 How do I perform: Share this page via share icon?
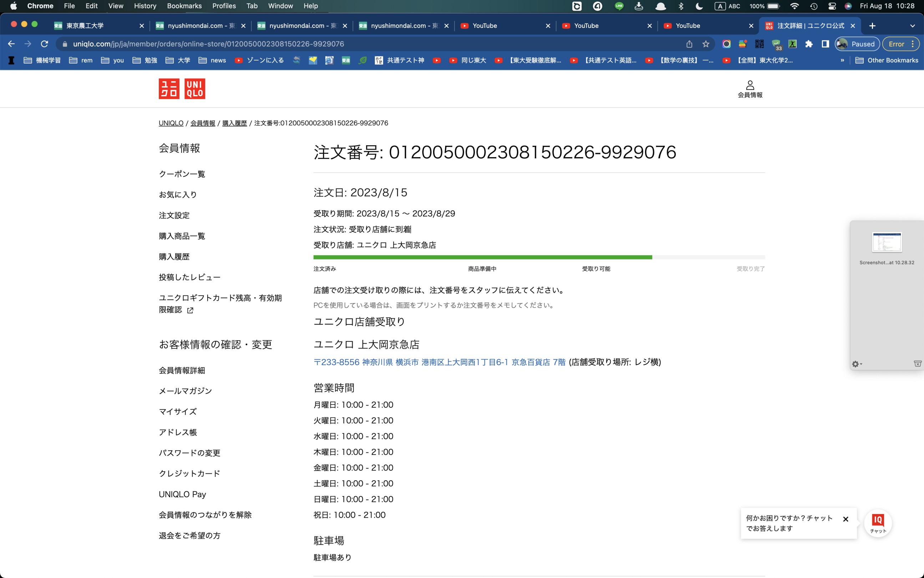coord(689,44)
